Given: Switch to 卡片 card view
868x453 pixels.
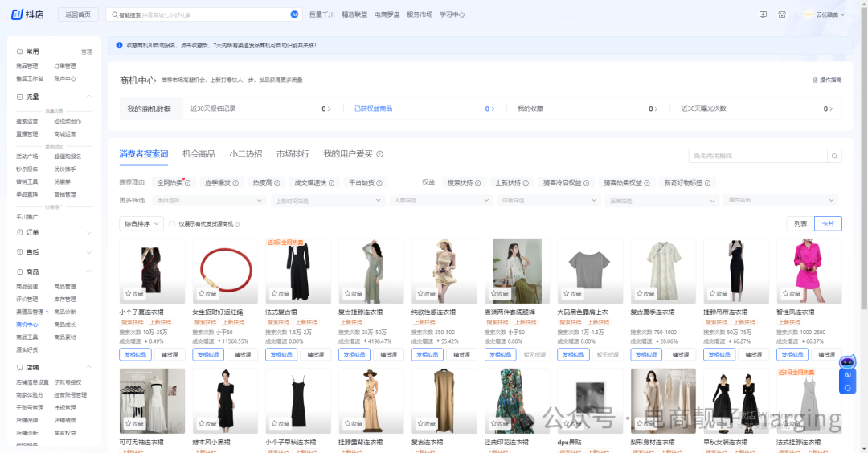Looking at the screenshot, I should pyautogui.click(x=828, y=223).
